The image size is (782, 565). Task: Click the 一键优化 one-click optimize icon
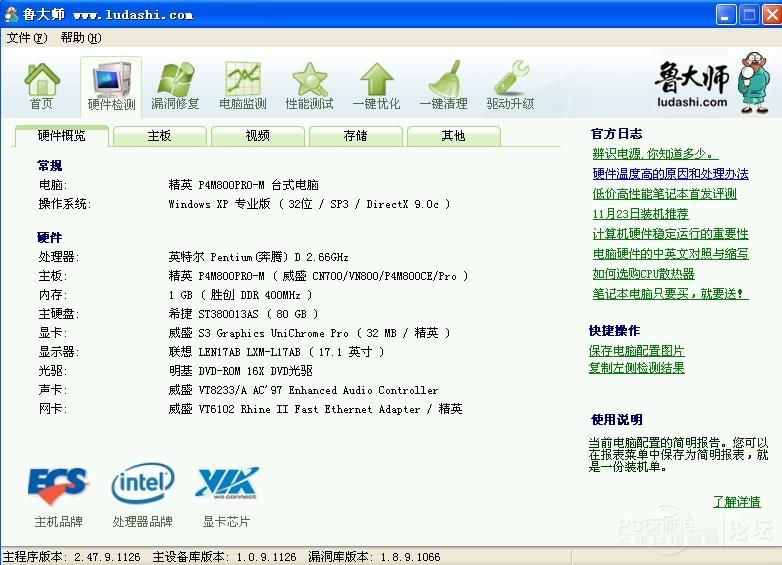[376, 85]
